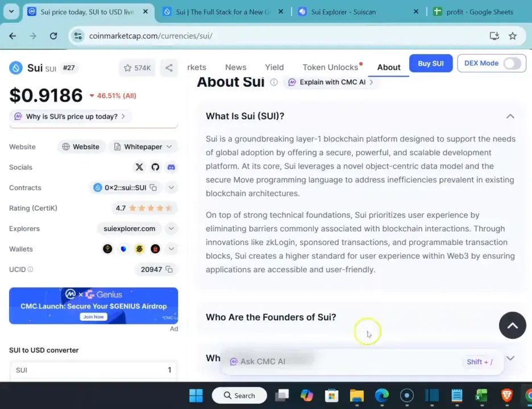The image size is (532, 409).
Task: Expand the Whitepaper dropdown
Action: tap(143, 147)
